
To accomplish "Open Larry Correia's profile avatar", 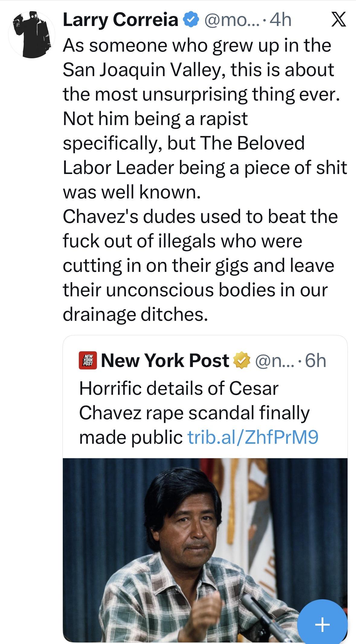I will point(32,34).
